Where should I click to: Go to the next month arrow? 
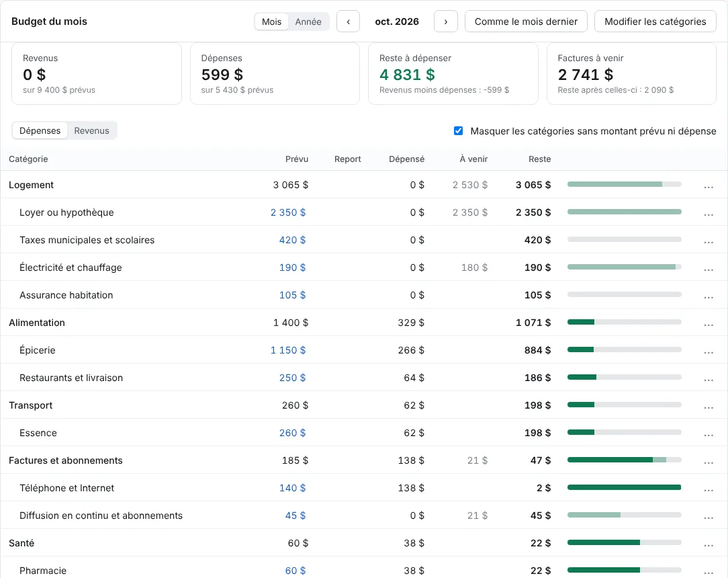(446, 22)
